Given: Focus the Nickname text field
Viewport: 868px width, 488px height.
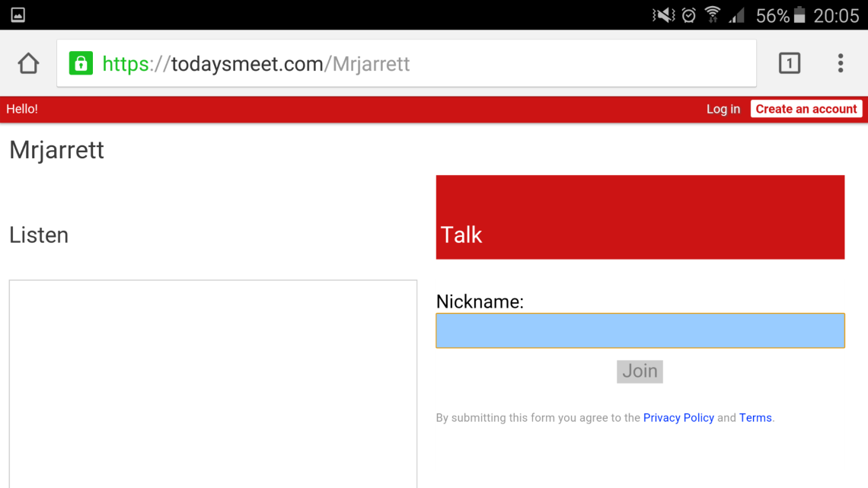Looking at the screenshot, I should (x=640, y=330).
